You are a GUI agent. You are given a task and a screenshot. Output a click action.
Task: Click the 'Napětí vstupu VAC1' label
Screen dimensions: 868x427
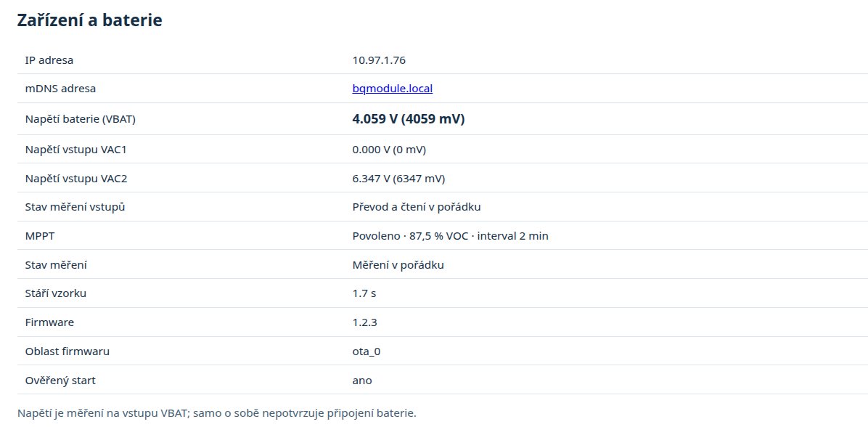(76, 150)
